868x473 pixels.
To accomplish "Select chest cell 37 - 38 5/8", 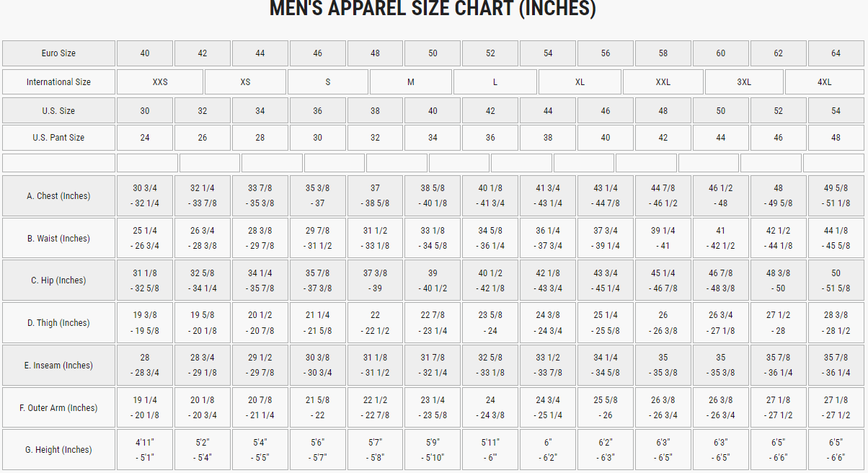I will click(x=375, y=196).
